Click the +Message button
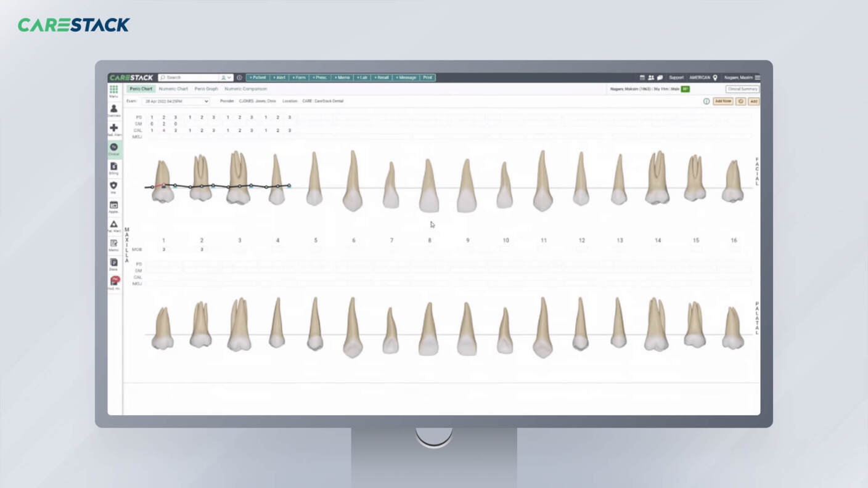The height and width of the screenshot is (488, 868). tap(406, 78)
